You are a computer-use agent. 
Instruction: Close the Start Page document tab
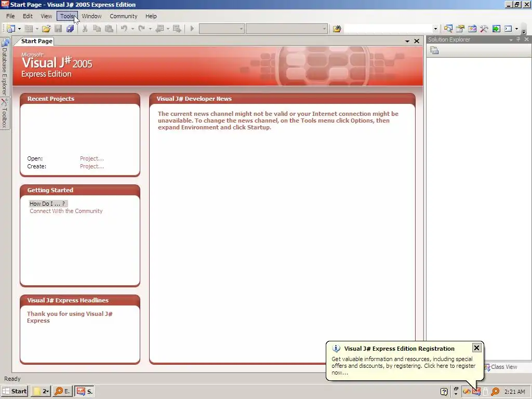pyautogui.click(x=417, y=41)
